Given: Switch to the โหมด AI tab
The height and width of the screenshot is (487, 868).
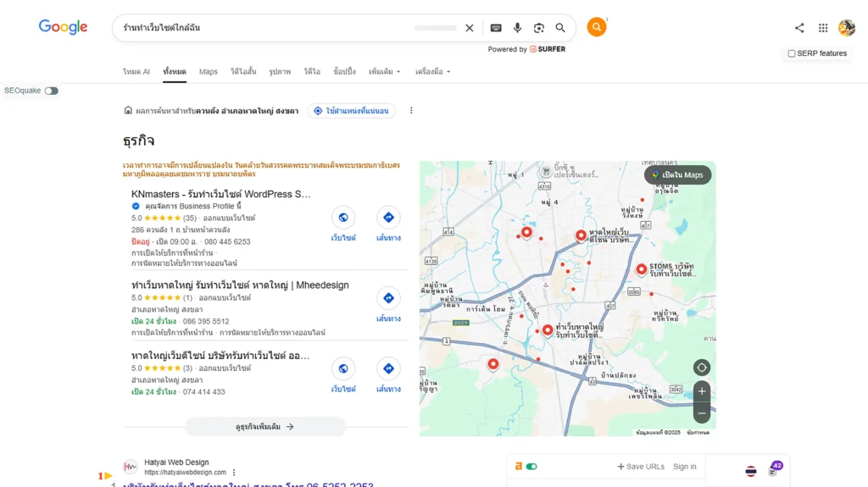Looking at the screenshot, I should coord(136,71).
